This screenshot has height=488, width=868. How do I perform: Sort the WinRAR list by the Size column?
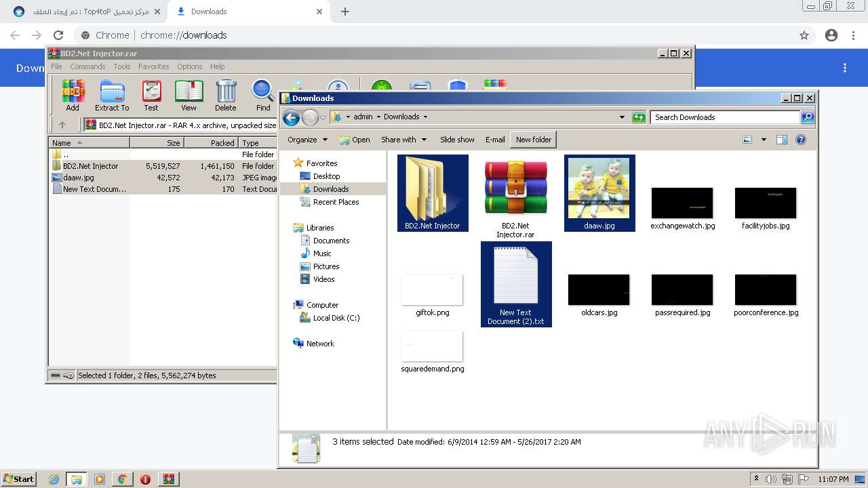point(157,143)
